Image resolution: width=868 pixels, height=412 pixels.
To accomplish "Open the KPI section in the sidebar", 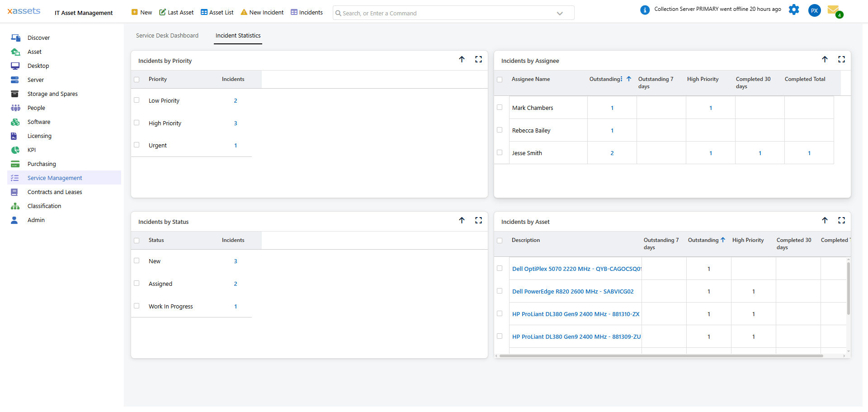I will click(x=31, y=150).
